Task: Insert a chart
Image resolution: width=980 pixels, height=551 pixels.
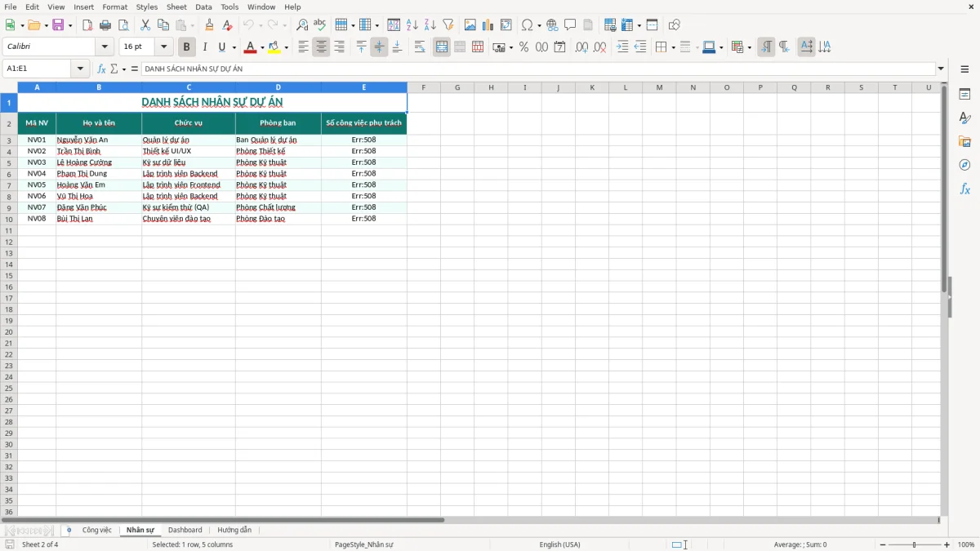Action: point(488,25)
